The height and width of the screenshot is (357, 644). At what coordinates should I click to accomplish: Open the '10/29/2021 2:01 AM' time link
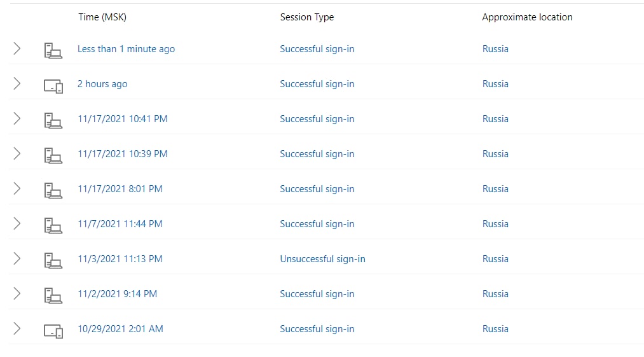[120, 328]
